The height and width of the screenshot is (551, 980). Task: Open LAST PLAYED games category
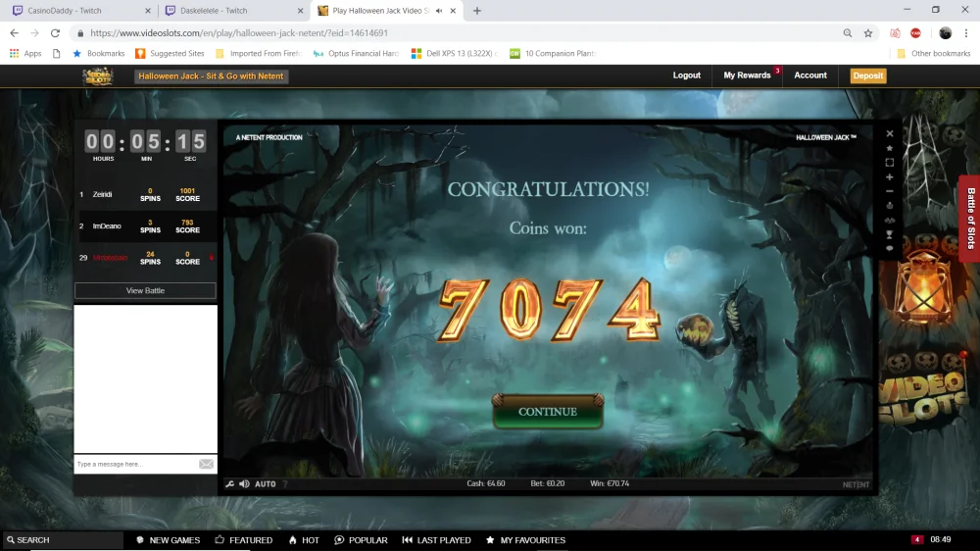(436, 540)
